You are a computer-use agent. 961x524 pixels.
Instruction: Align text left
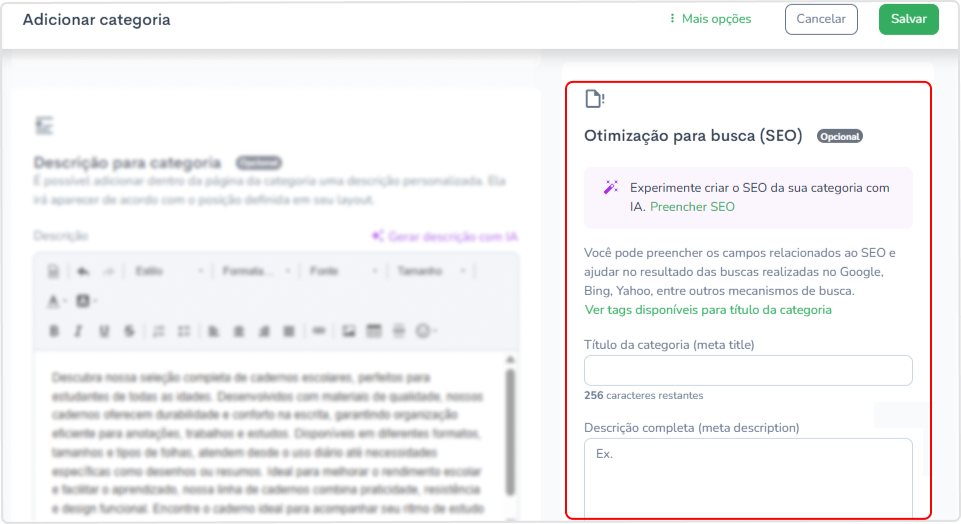[x=213, y=331]
